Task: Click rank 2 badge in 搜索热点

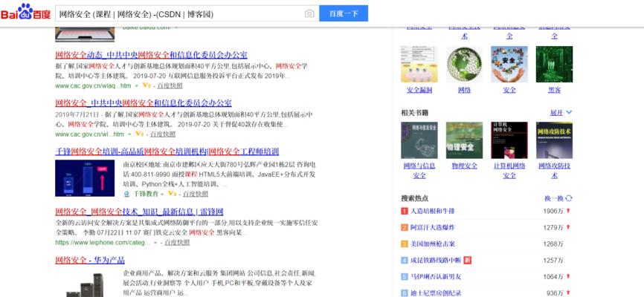Action: point(405,228)
